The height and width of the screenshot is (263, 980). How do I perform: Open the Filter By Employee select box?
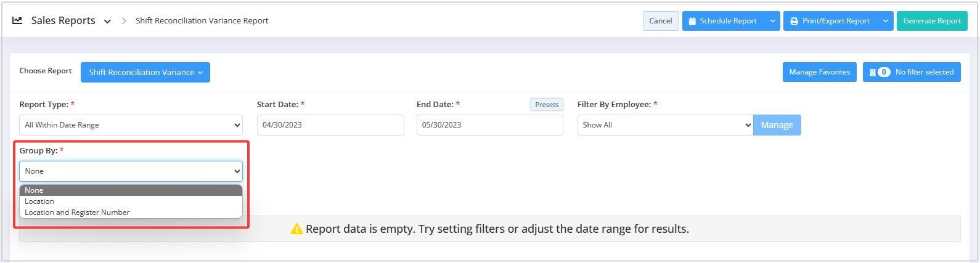(665, 125)
